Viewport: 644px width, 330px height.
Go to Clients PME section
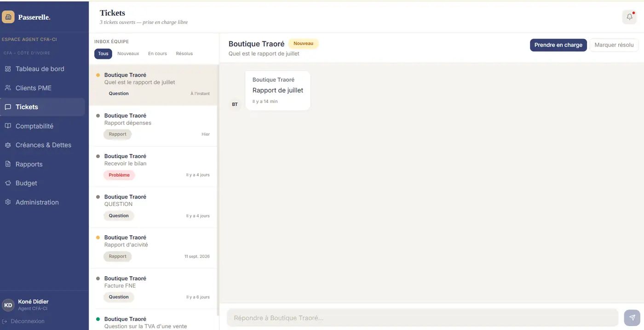click(42, 88)
